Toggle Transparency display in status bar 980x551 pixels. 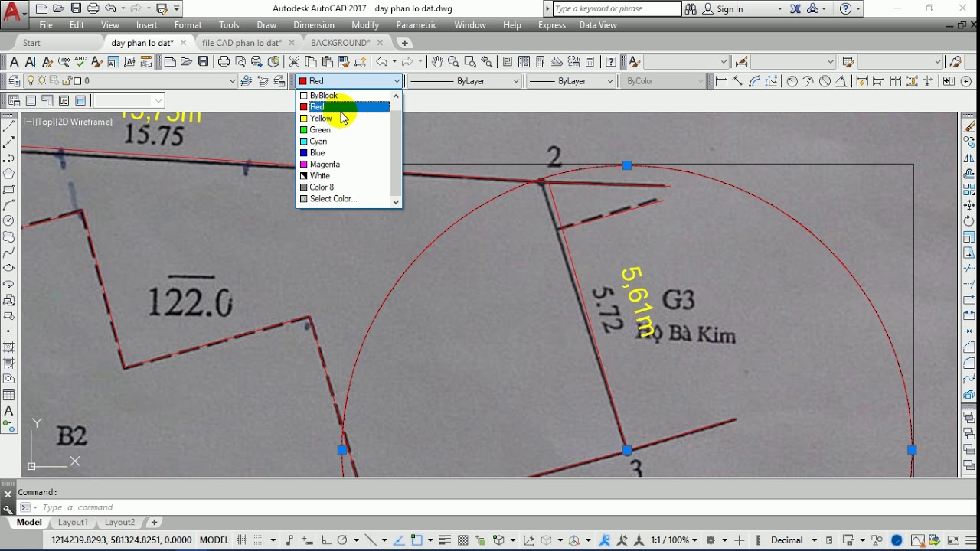point(462,540)
